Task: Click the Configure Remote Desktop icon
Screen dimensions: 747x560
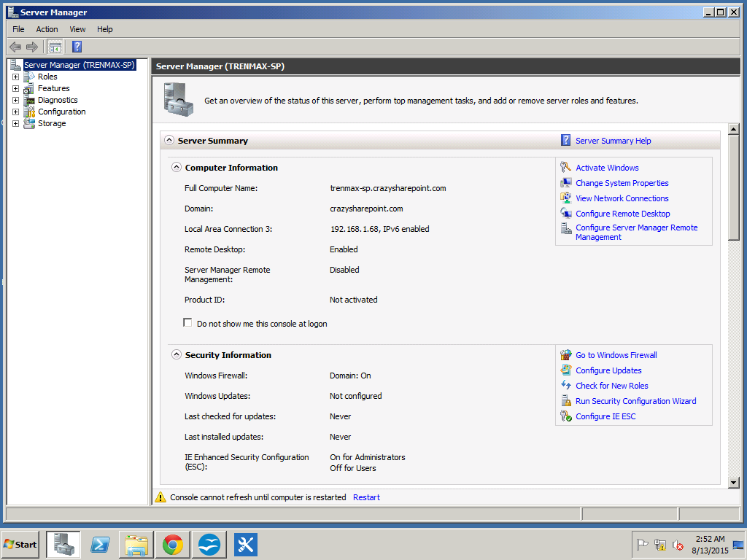Action: pos(565,214)
